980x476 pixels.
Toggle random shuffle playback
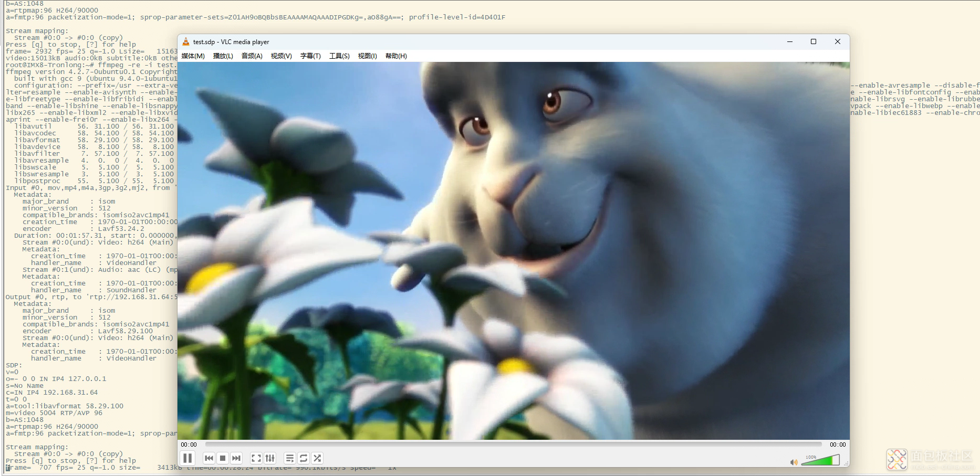coord(317,458)
